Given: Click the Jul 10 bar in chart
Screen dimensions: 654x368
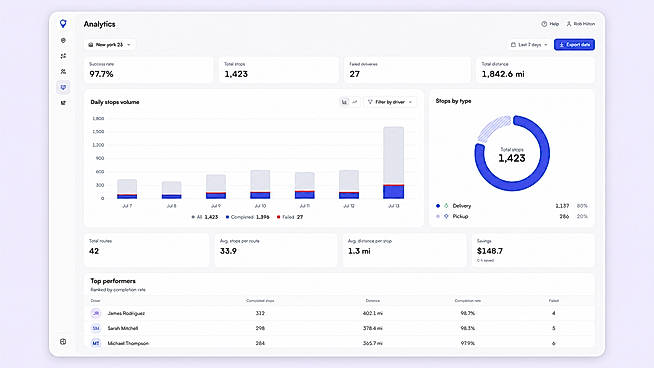Looking at the screenshot, I should [x=260, y=184].
